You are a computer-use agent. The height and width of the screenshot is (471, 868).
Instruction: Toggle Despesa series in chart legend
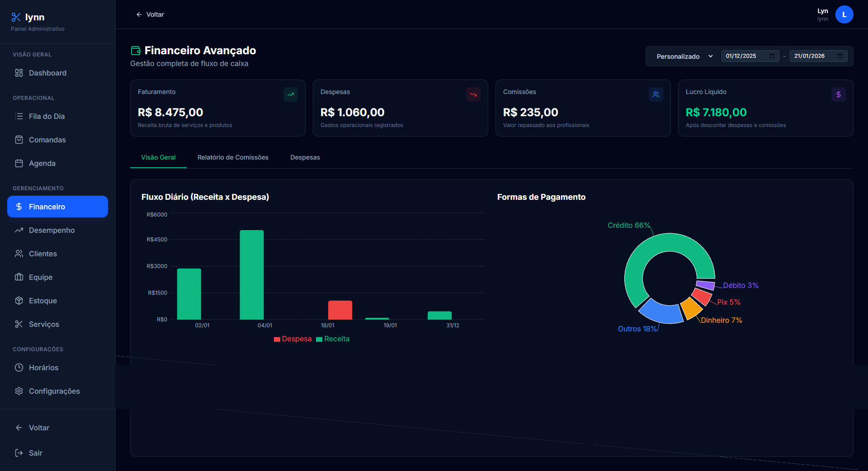point(292,339)
